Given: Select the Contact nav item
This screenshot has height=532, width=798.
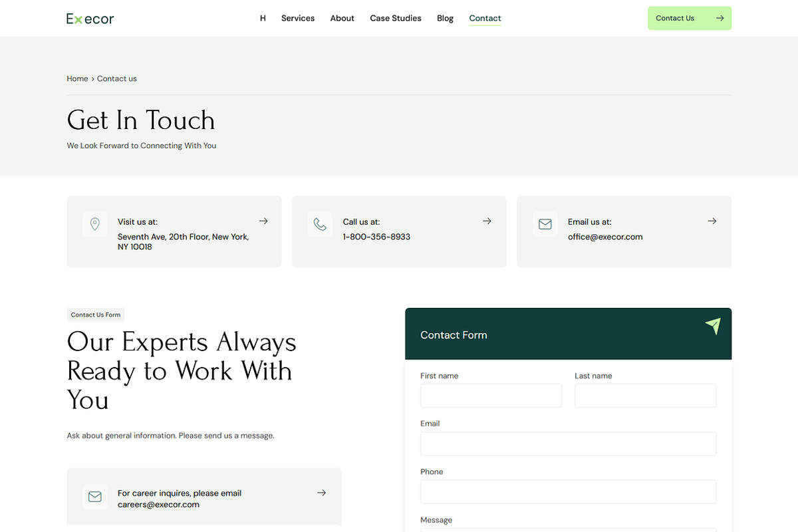Looking at the screenshot, I should (x=485, y=19).
